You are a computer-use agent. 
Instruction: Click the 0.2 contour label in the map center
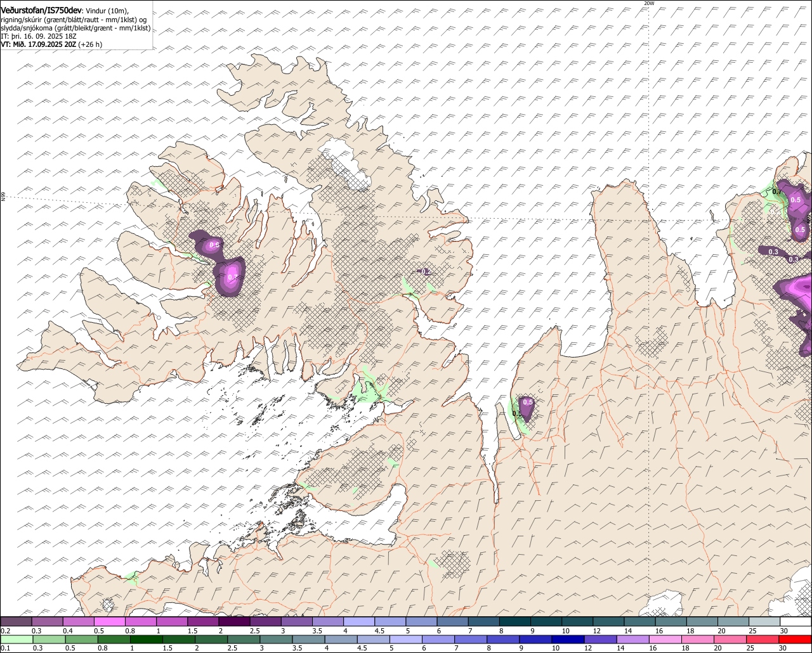[426, 271]
